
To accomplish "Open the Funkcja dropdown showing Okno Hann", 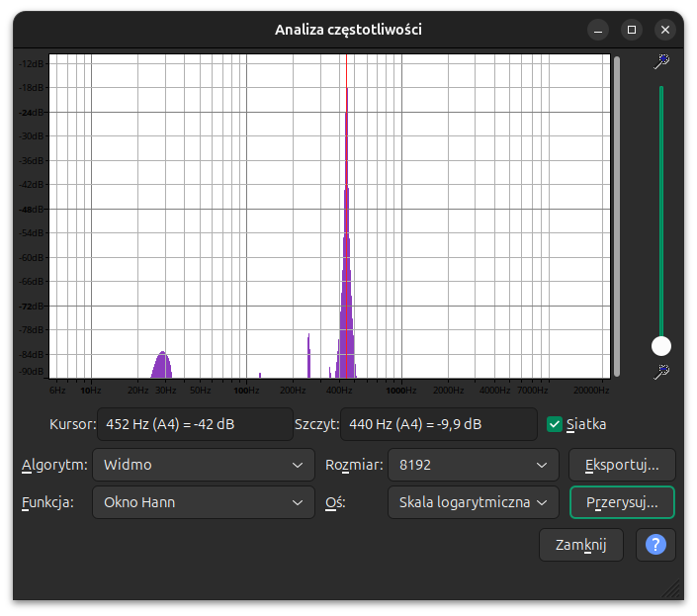I will [203, 502].
